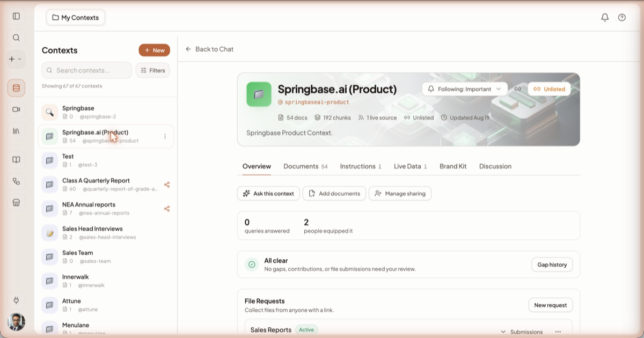Switch to the Brand Kit tab
Screen dimensions: 644x338
pyautogui.click(x=453, y=166)
